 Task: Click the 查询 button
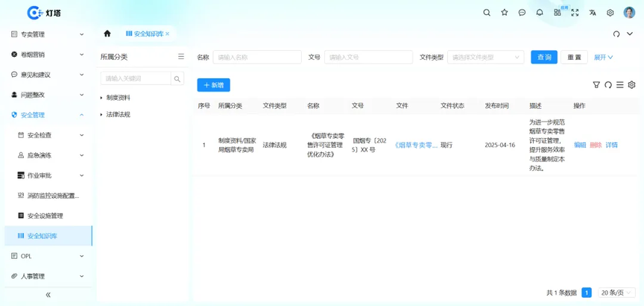(544, 57)
